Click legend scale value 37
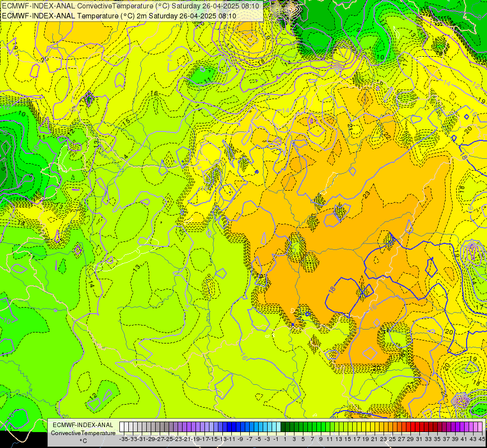Viewport: 487px width, 448px height. [x=446, y=439]
